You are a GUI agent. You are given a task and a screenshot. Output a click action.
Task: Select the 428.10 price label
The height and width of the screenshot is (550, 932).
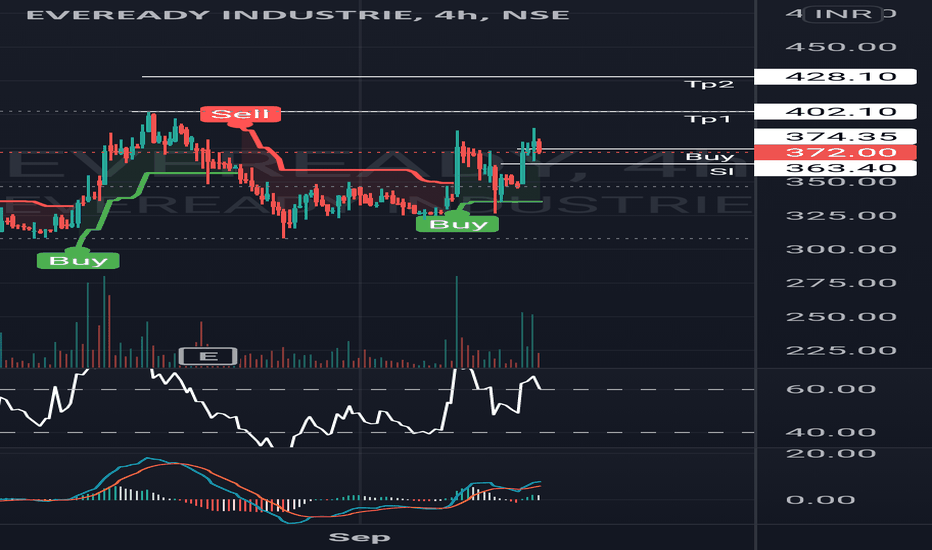(x=835, y=77)
